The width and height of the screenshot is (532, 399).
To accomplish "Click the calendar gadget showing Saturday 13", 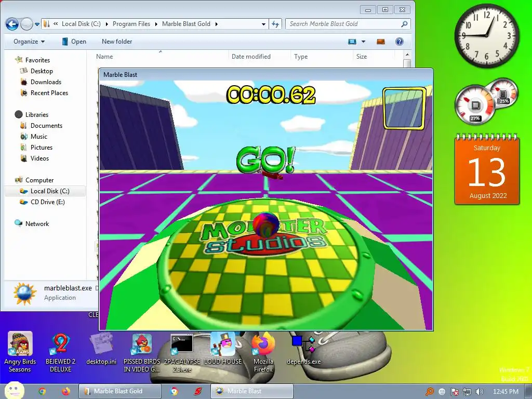I will pyautogui.click(x=487, y=170).
